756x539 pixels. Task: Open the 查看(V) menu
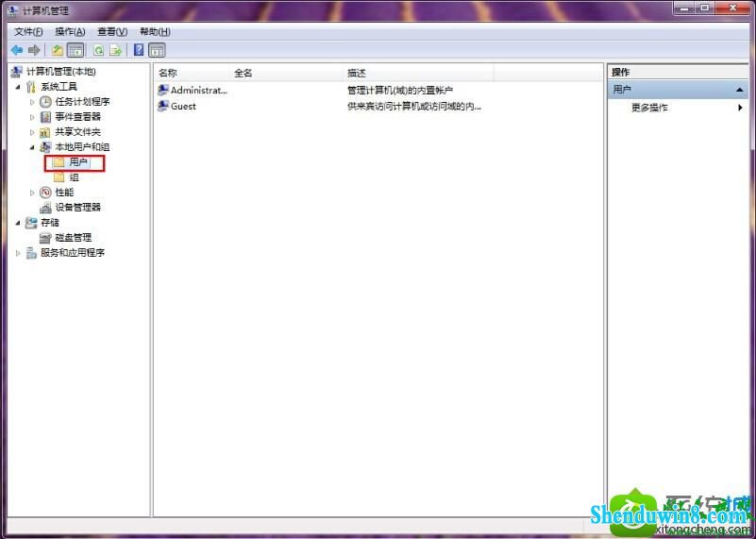pyautogui.click(x=112, y=32)
